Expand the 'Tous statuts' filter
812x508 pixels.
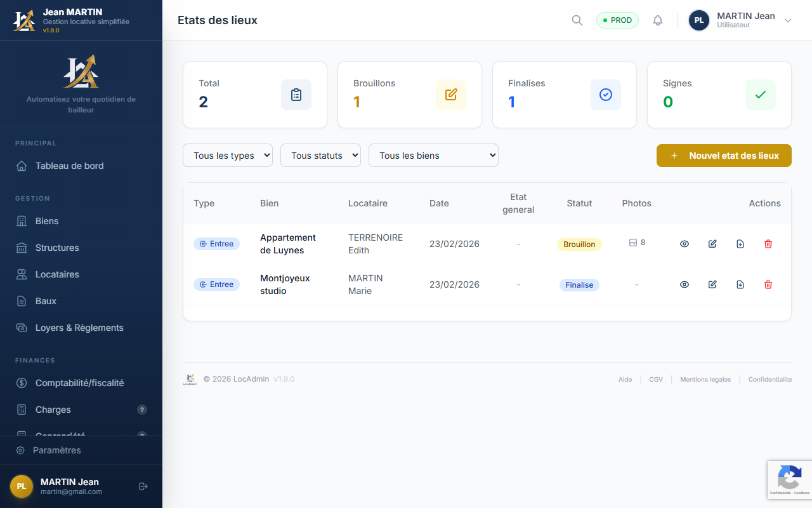coord(320,156)
